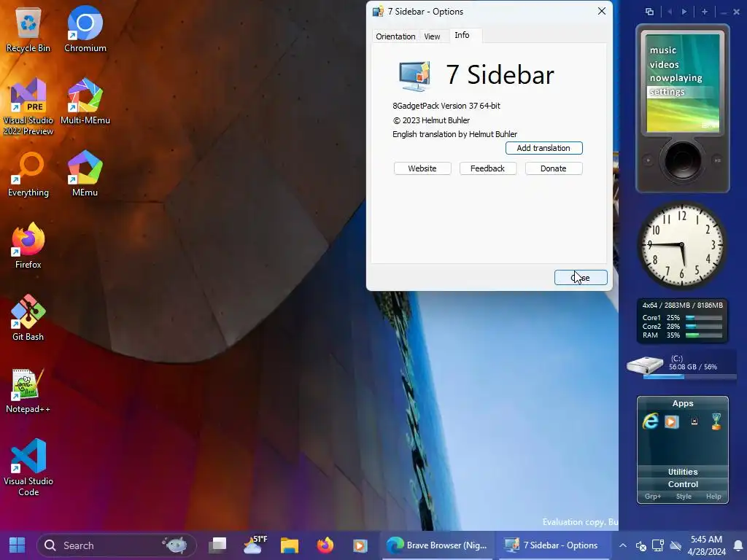Viewport: 747px width, 560px height.
Task: Switch to Brave Browser taskbar window
Action: (x=437, y=545)
